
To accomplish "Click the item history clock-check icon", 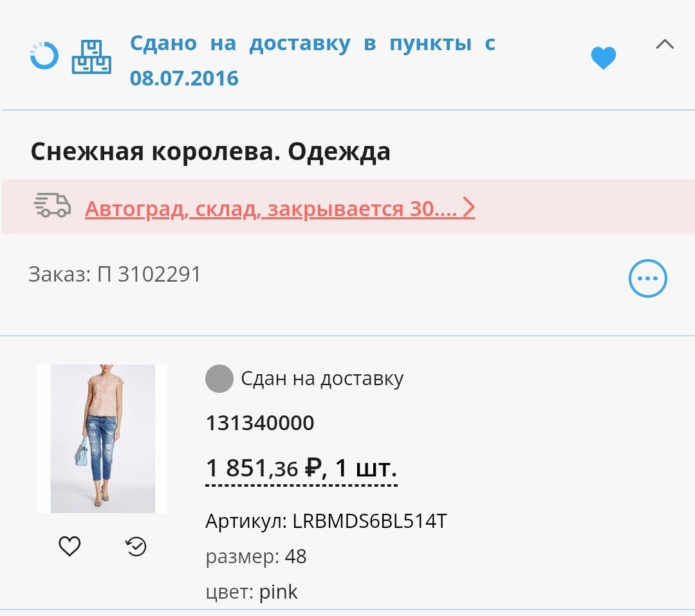I will pos(136,547).
